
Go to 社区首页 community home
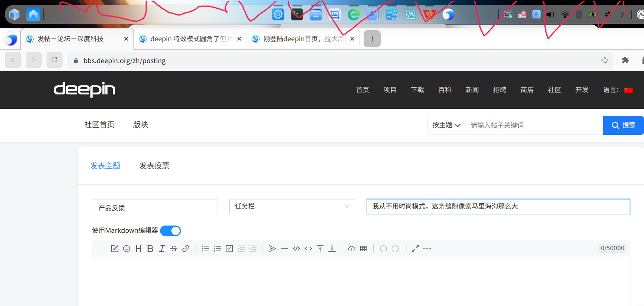pos(99,125)
